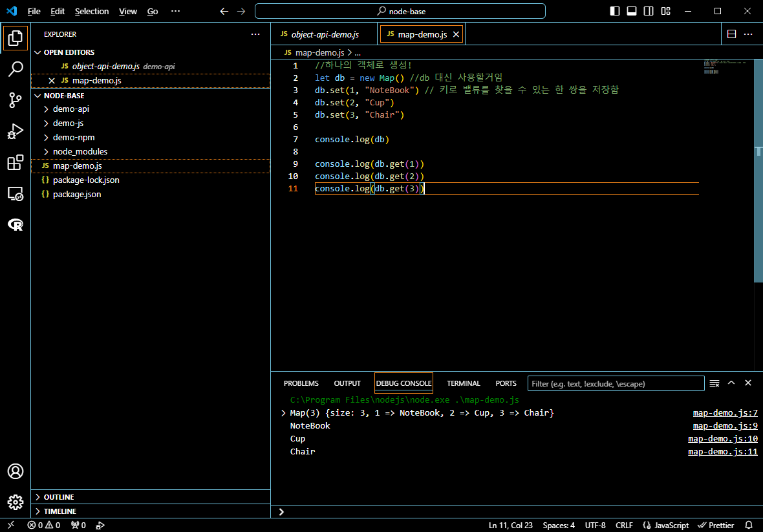The image size is (763, 532).
Task: Open the Selection menu
Action: click(92, 11)
